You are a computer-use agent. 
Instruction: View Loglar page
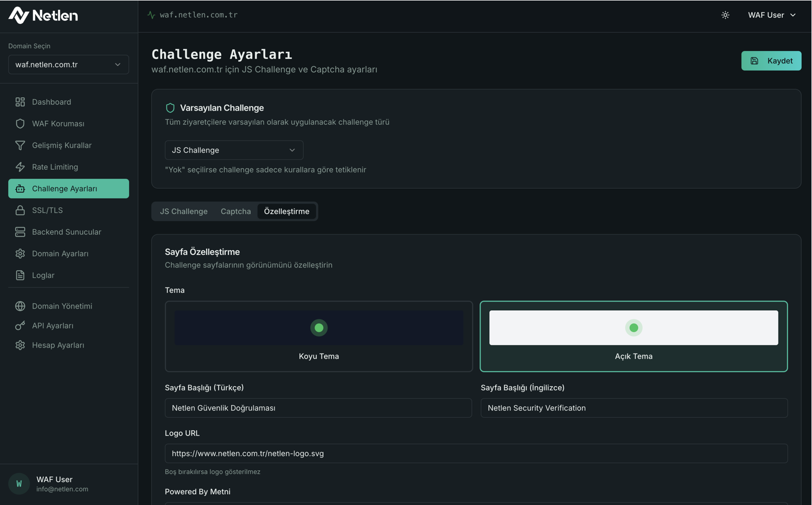point(68,276)
